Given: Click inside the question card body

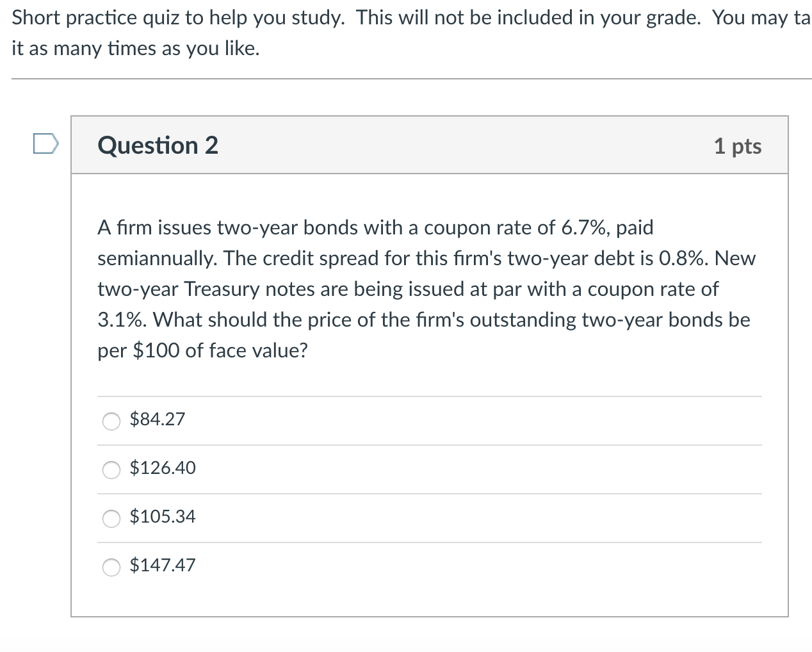Looking at the screenshot, I should pyautogui.click(x=429, y=384).
